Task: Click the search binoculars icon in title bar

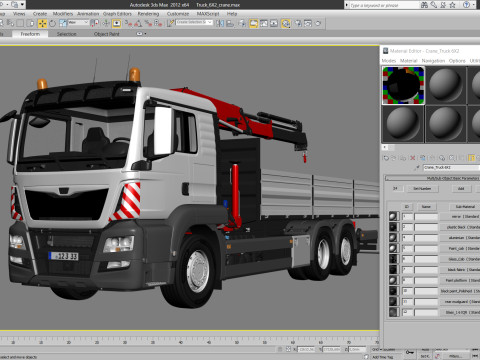Action: pos(424,5)
